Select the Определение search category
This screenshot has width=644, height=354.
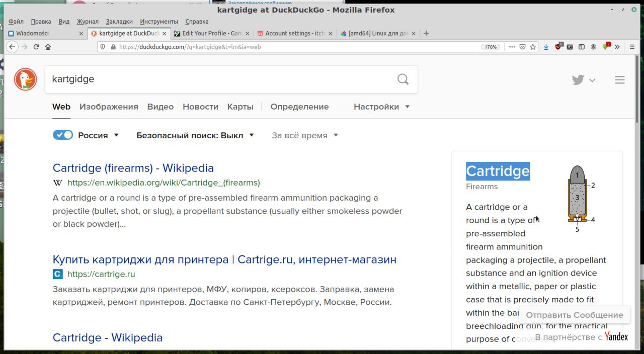coord(299,107)
